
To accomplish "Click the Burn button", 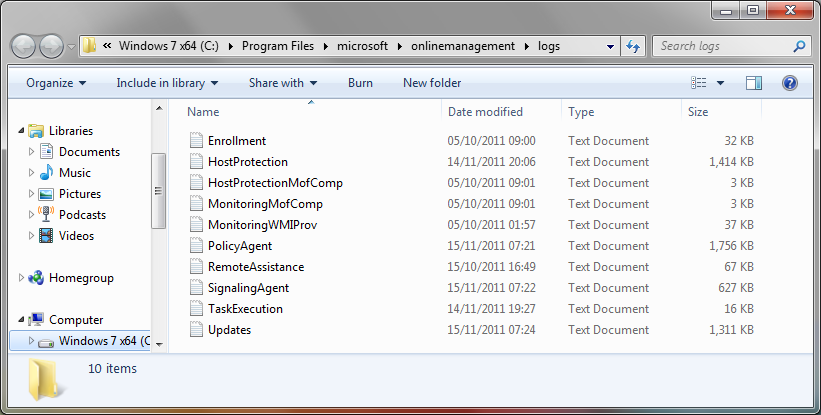I will [x=360, y=83].
